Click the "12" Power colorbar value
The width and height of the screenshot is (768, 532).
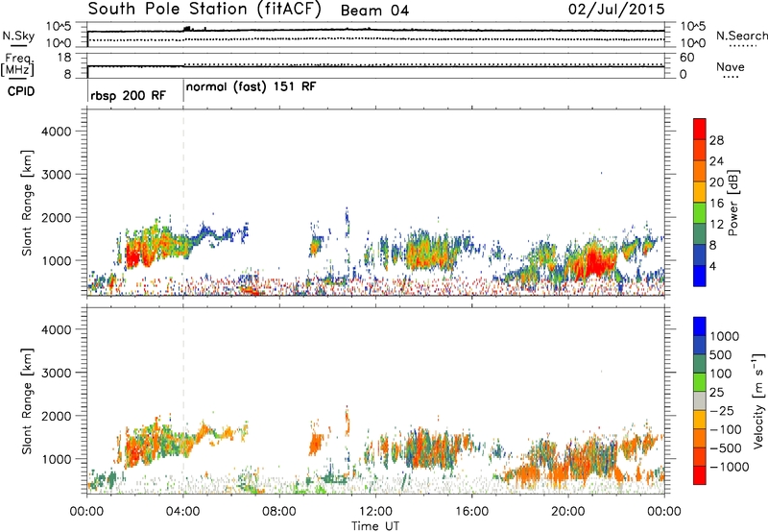[x=716, y=225]
